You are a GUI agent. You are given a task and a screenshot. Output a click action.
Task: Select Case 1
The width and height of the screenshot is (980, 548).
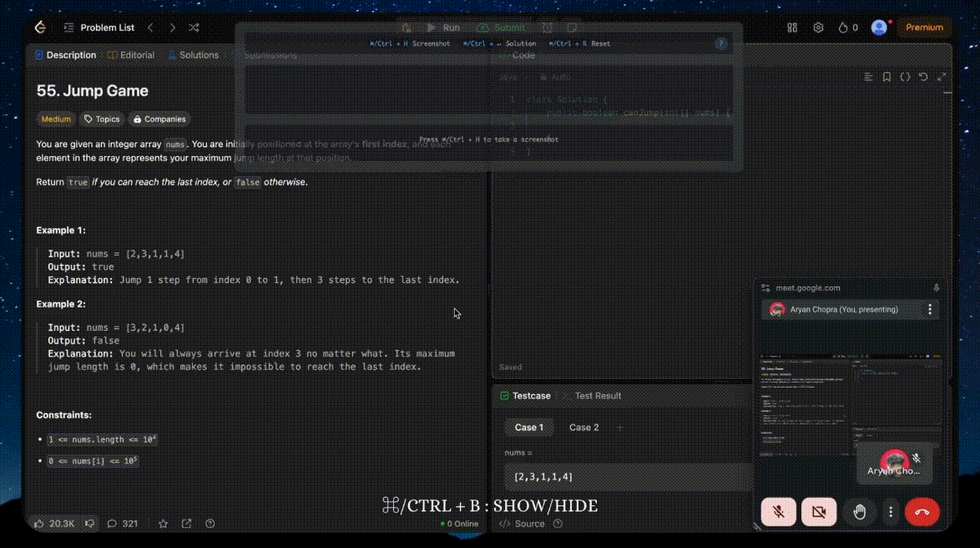pos(528,427)
